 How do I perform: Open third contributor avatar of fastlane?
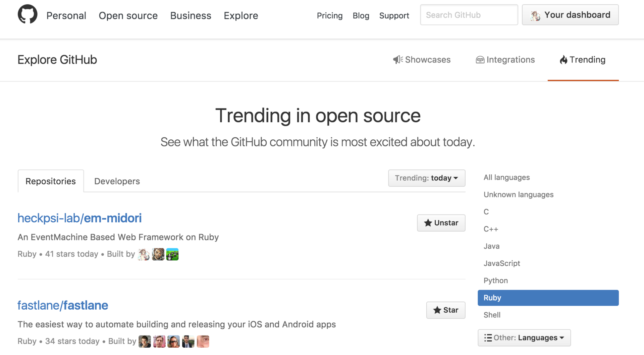pos(174,342)
